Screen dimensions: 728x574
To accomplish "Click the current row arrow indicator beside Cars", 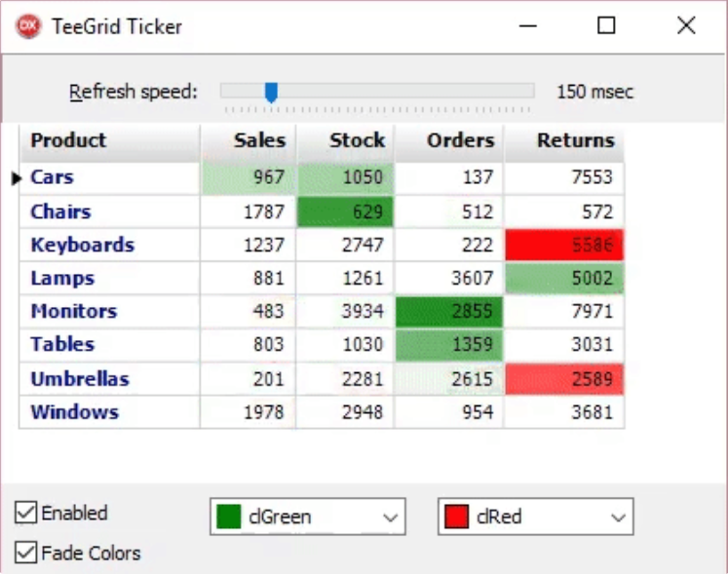I will [17, 178].
